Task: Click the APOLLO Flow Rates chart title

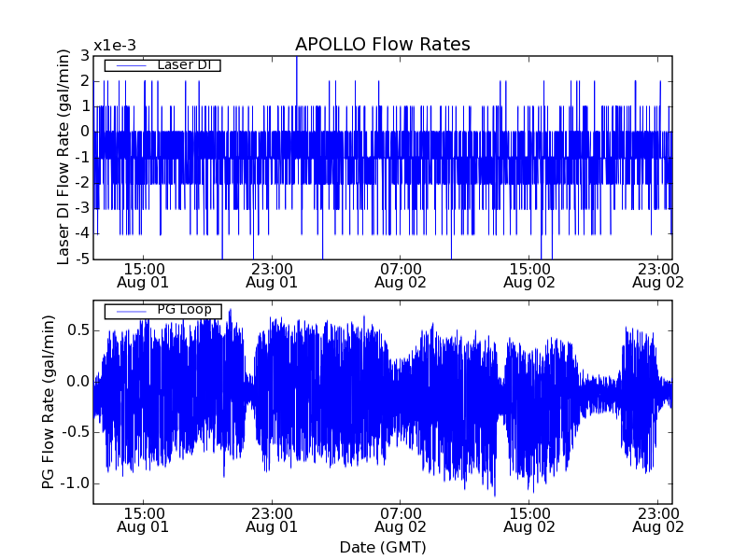Action: 382,45
